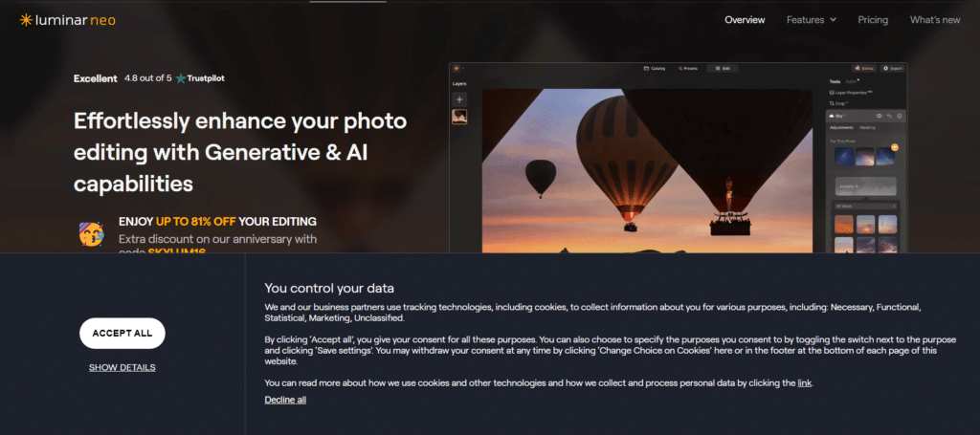Screen dimensions: 980x435
Task: Click the 4.8 out of 5 rating text
Action: [147, 78]
